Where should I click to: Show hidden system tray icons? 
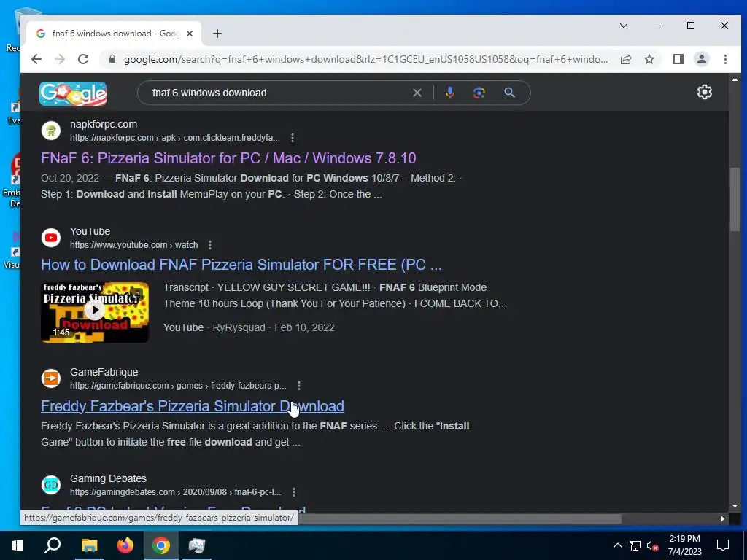(x=617, y=545)
